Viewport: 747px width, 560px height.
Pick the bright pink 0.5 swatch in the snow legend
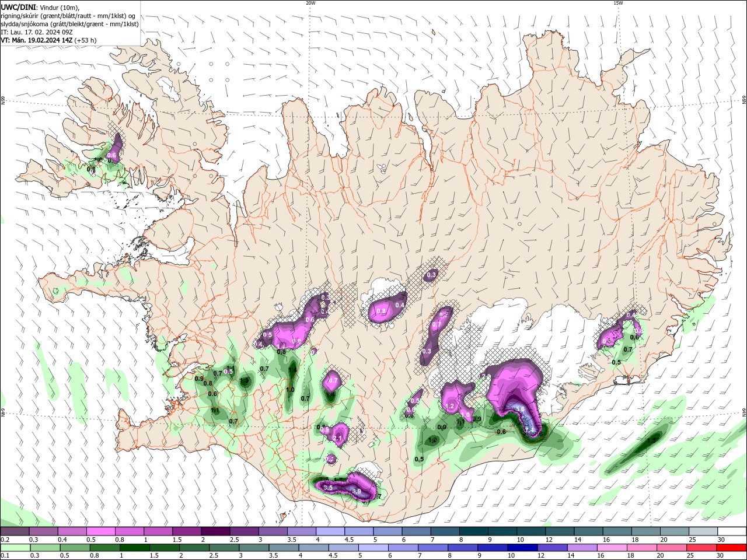100,531
